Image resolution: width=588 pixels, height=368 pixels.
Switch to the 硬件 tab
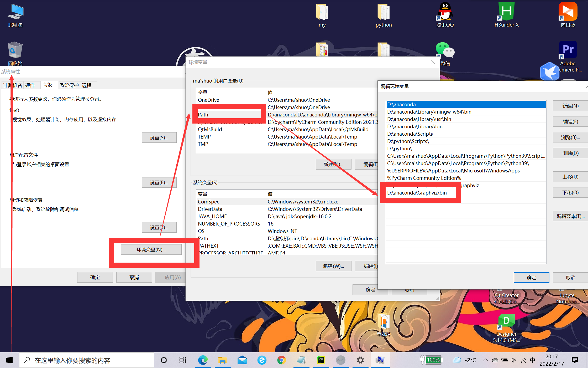click(x=30, y=85)
